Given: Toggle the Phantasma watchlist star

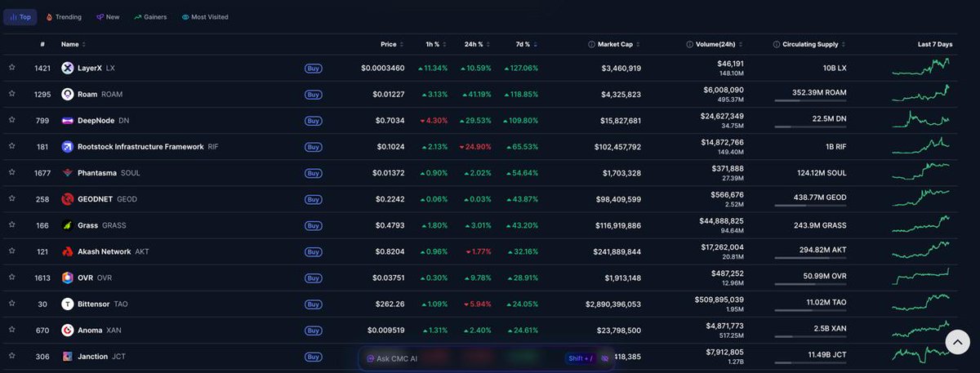Looking at the screenshot, I should coord(11,172).
